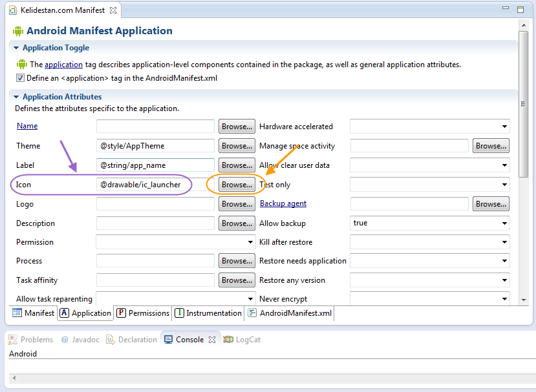This screenshot has height=392, width=536.
Task: Click the editor's vertical scrollbar thumb
Action: click(523, 104)
